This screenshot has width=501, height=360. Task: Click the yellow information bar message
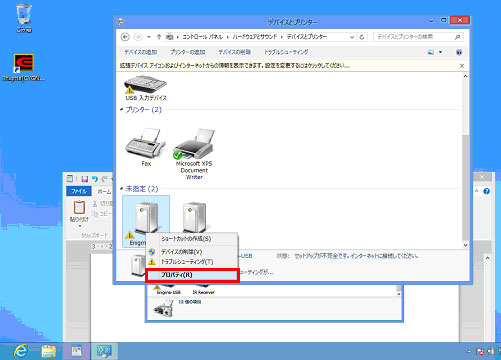click(x=234, y=66)
